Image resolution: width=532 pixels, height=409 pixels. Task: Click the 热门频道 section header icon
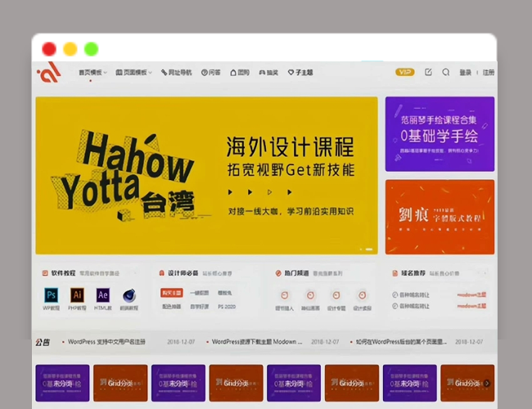coord(278,273)
